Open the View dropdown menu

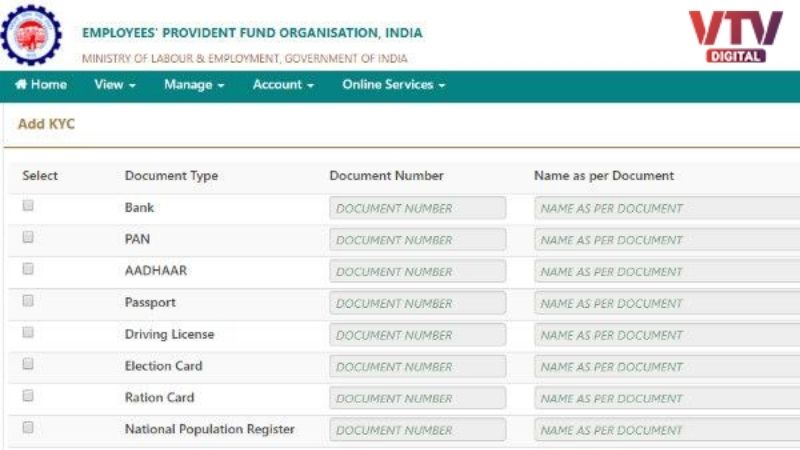(x=115, y=85)
